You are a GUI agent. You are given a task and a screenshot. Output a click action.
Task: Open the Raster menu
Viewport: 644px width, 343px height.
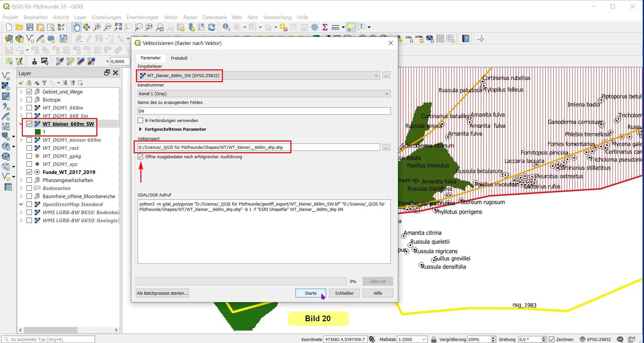coord(190,17)
